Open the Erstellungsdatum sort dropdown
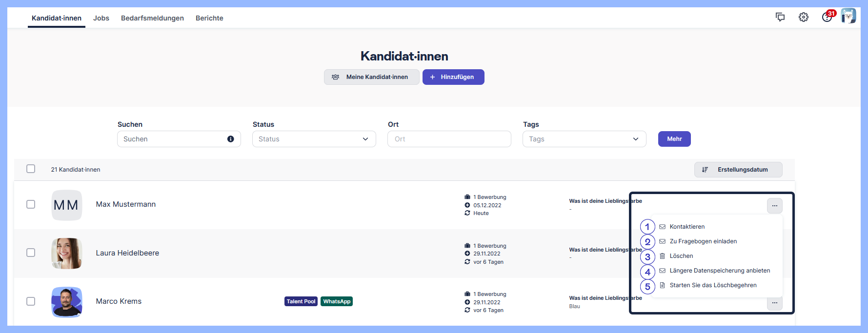The height and width of the screenshot is (333, 868). pyautogui.click(x=738, y=170)
